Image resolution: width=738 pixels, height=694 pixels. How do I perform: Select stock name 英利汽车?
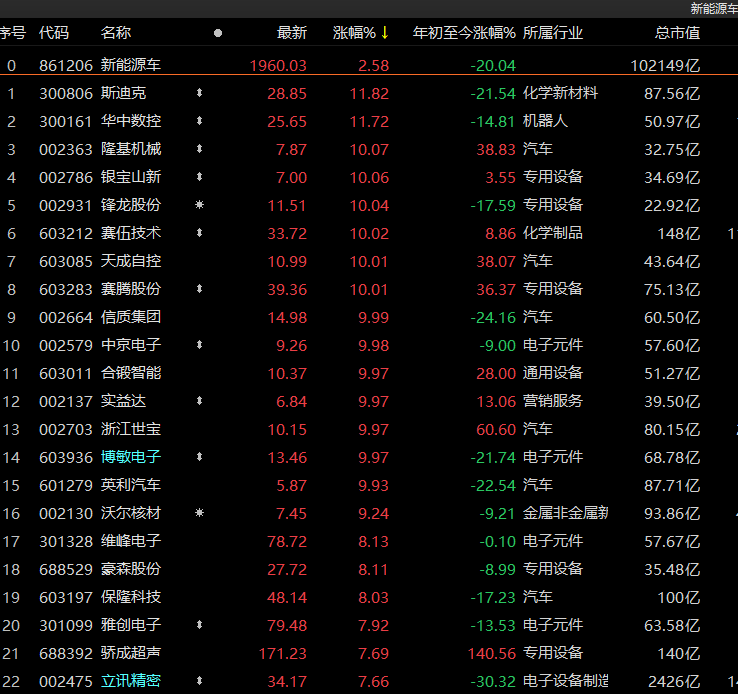131,485
